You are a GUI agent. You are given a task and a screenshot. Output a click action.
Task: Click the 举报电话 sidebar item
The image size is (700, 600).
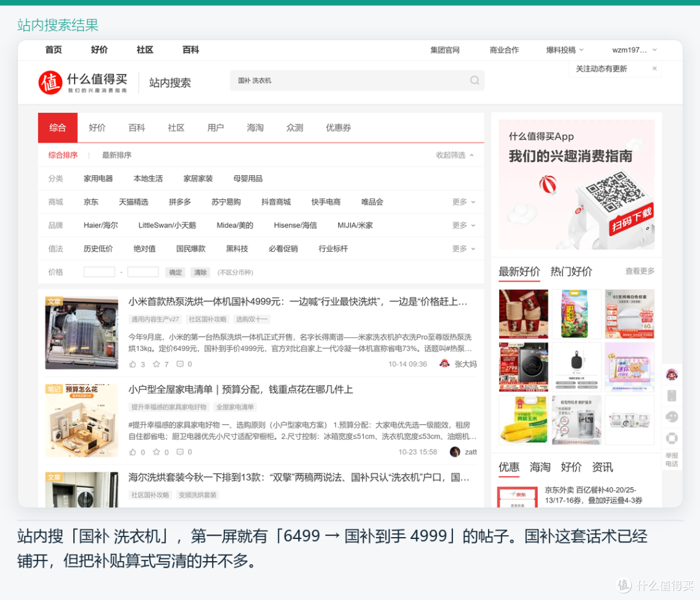tap(672, 459)
